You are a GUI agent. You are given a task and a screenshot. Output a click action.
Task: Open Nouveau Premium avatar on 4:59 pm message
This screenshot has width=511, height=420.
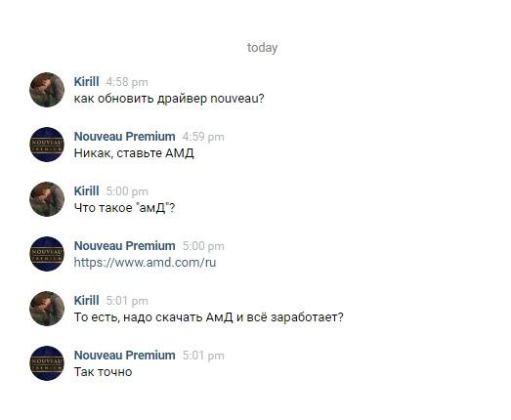tap(47, 145)
